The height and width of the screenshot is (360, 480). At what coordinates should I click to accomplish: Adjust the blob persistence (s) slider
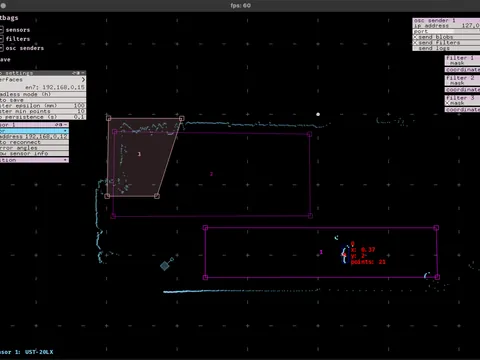[x=43, y=117]
